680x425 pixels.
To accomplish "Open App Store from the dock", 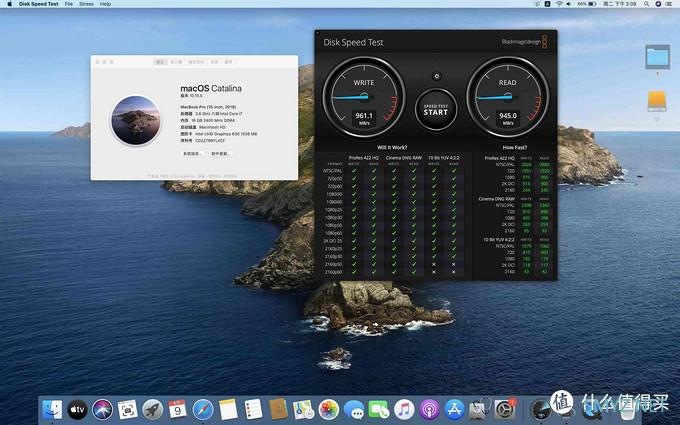I will [454, 409].
